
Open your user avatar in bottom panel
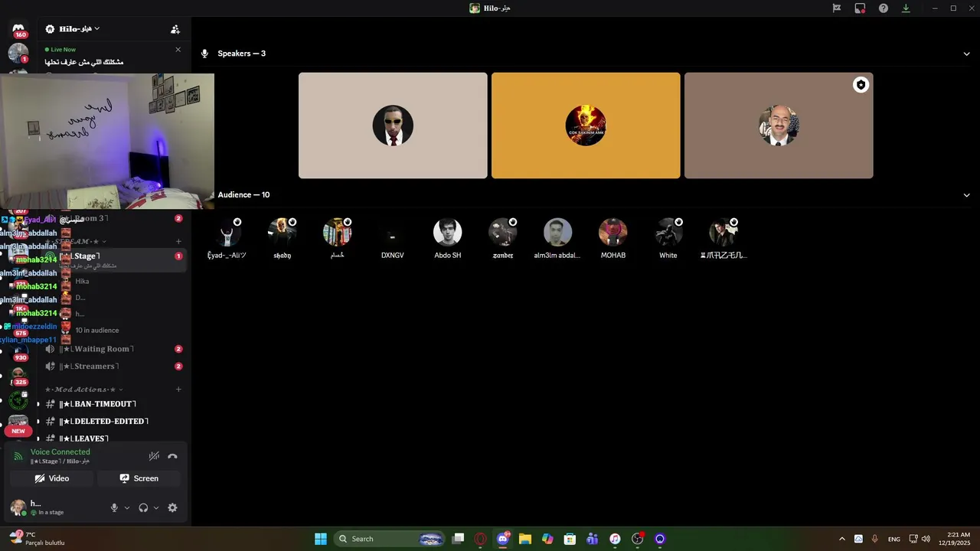18,507
